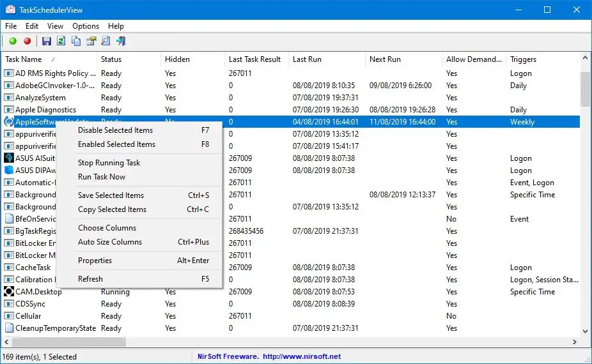Click Properties in the context menu
Screen dimensions: 592x364
[x=95, y=261]
